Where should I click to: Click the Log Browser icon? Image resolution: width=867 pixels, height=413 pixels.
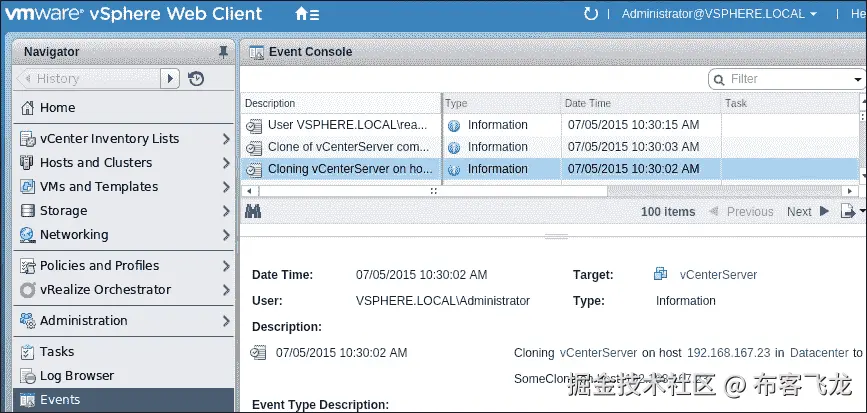[27, 377]
